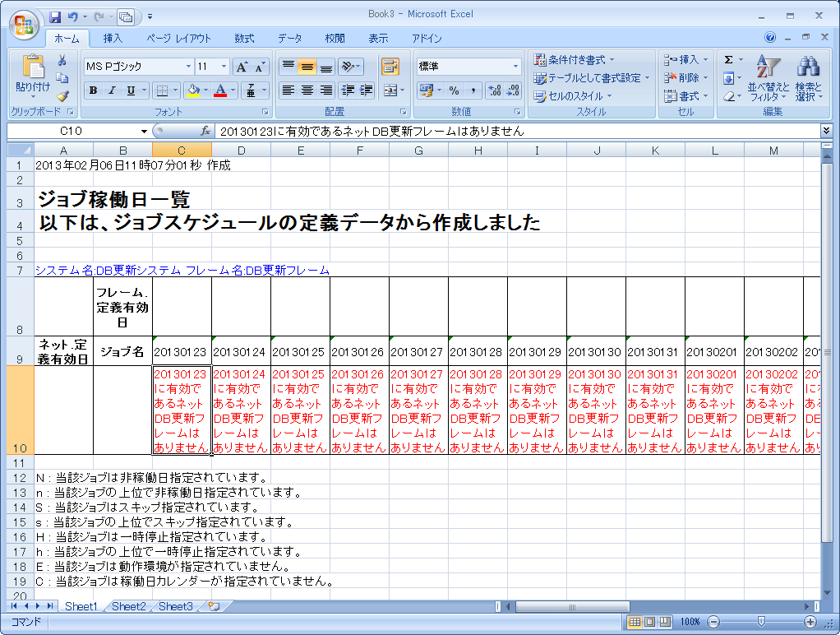This screenshot has width=840, height=635.
Task: Click the formula bar text field
Action: click(517, 132)
